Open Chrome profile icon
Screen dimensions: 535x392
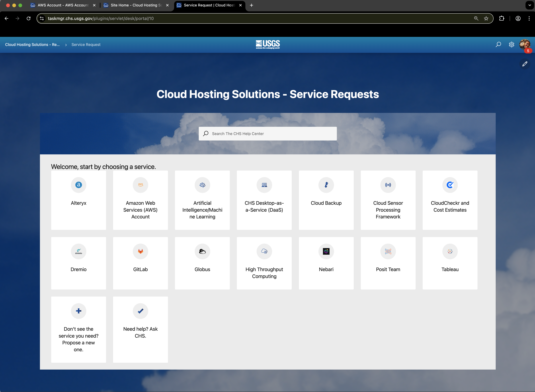coord(518,18)
